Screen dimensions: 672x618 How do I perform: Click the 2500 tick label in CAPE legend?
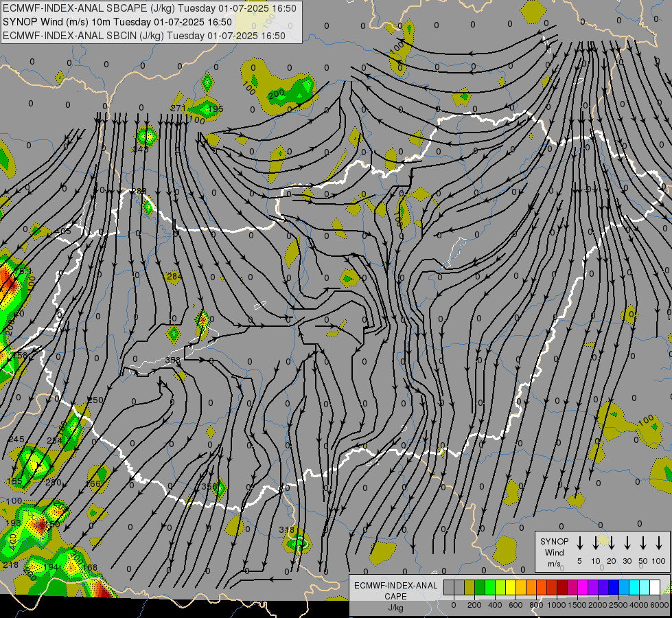[618, 605]
